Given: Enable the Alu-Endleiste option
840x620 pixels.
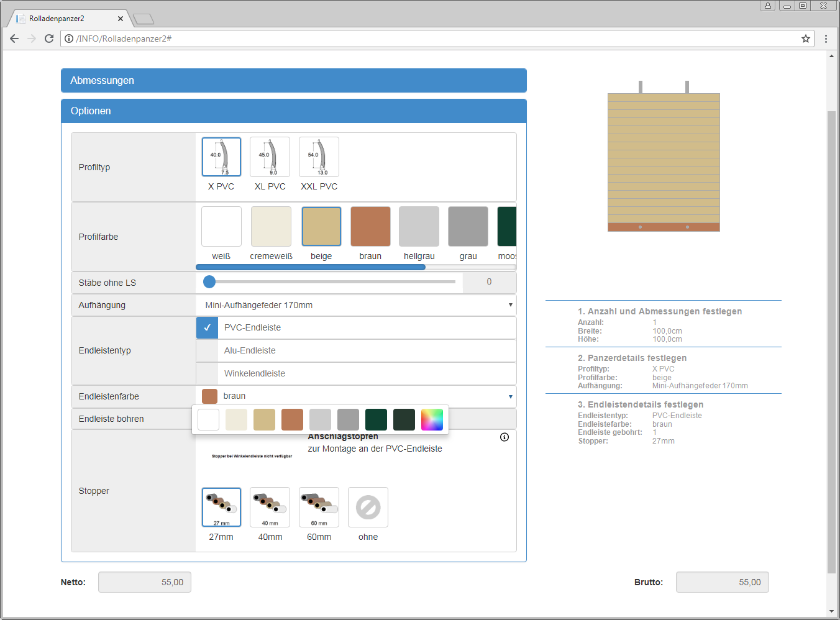Looking at the screenshot, I should tap(208, 351).
